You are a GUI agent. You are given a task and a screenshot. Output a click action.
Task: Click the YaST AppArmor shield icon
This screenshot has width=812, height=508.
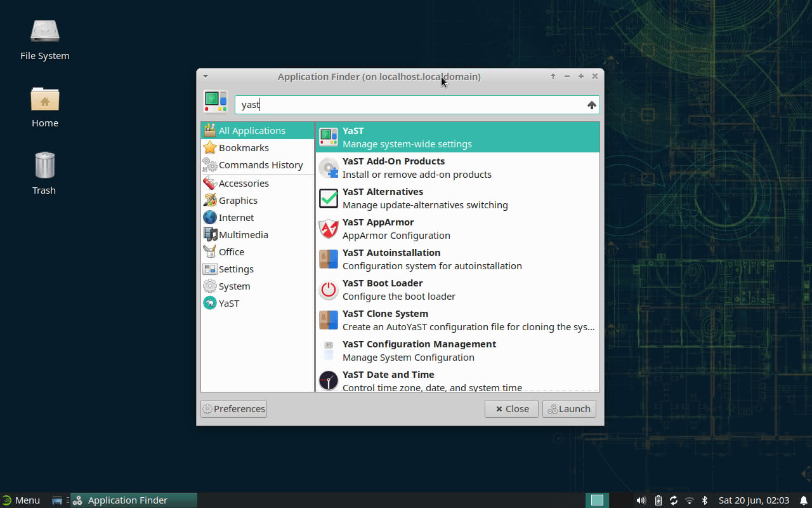(x=328, y=229)
